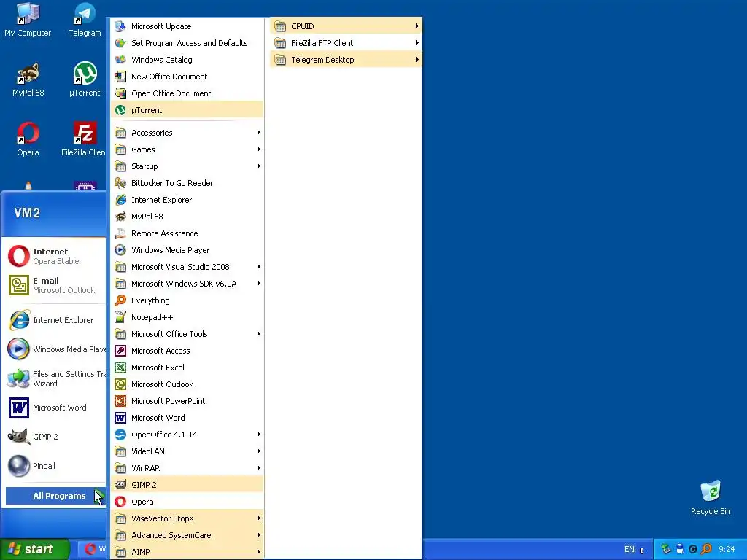Open Microsoft Outlook in All Programs list
Viewport: 747px width, 560px height.
pyautogui.click(x=187, y=384)
